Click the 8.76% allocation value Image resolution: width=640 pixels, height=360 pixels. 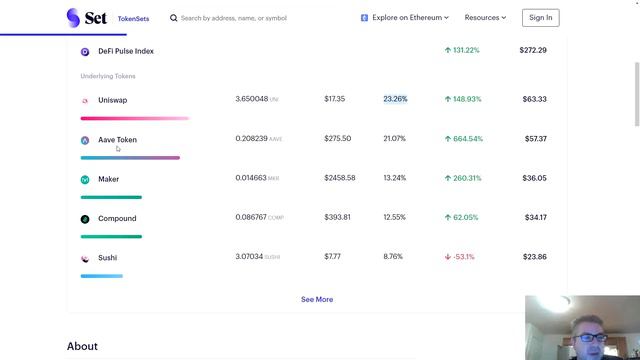[393, 256]
